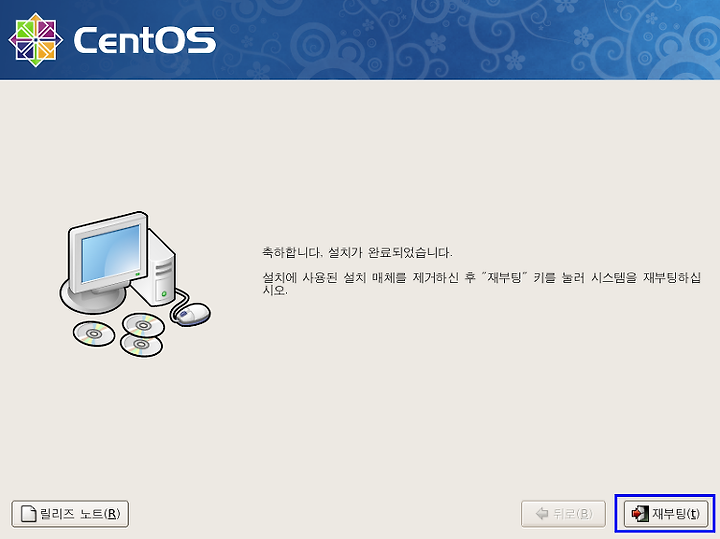The image size is (720, 539).
Task: Click the CentOS pinwheel logo
Action: [35, 39]
